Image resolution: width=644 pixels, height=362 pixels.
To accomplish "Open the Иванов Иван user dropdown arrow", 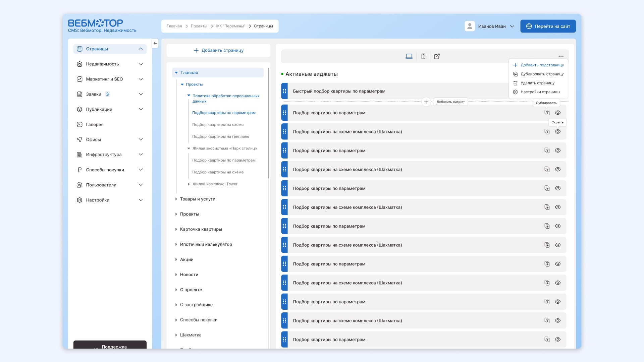I will pyautogui.click(x=512, y=26).
